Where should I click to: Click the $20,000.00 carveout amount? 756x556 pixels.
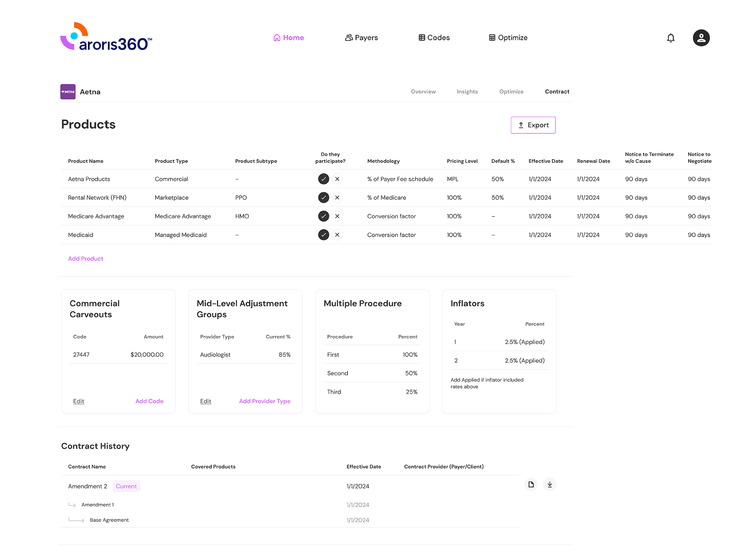pyautogui.click(x=147, y=355)
